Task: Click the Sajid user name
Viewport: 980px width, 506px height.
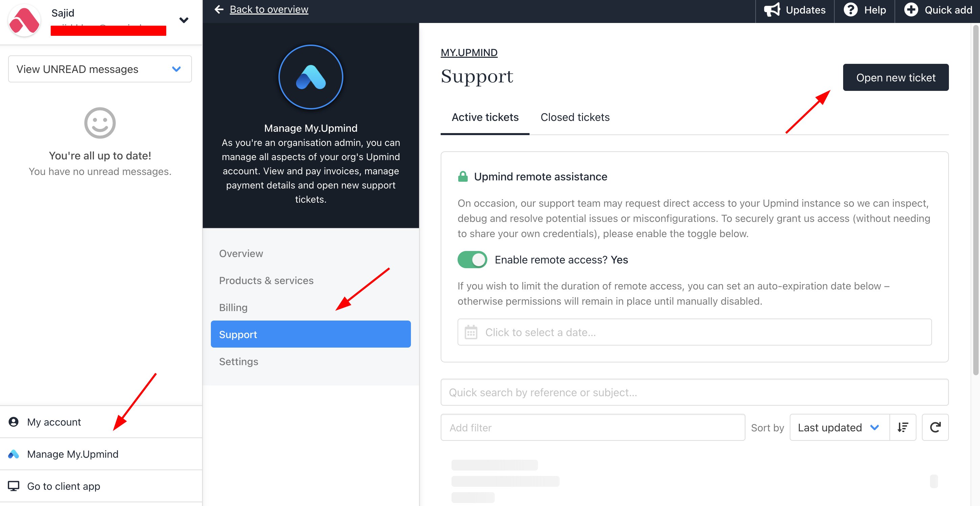Action: click(63, 13)
